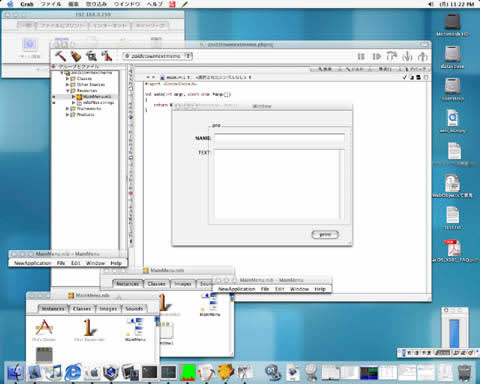The height and width of the screenshot is (384, 480).
Task: Click Internet Explorer icon in the Dock
Action: [x=73, y=372]
